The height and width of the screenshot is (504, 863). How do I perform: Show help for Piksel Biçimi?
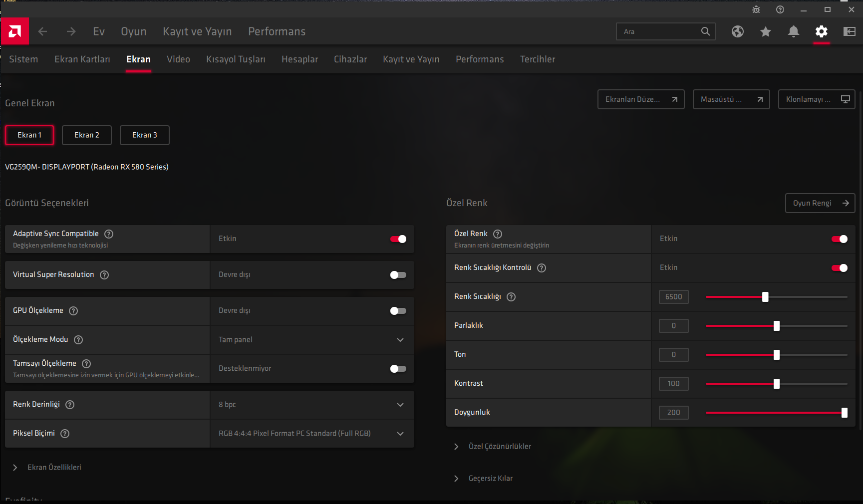(x=65, y=434)
